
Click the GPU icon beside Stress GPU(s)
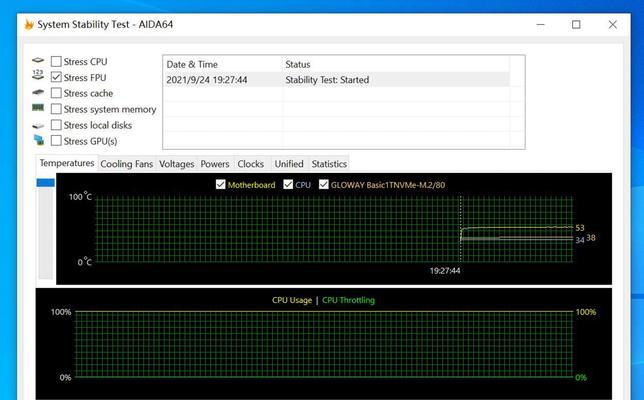click(39, 140)
